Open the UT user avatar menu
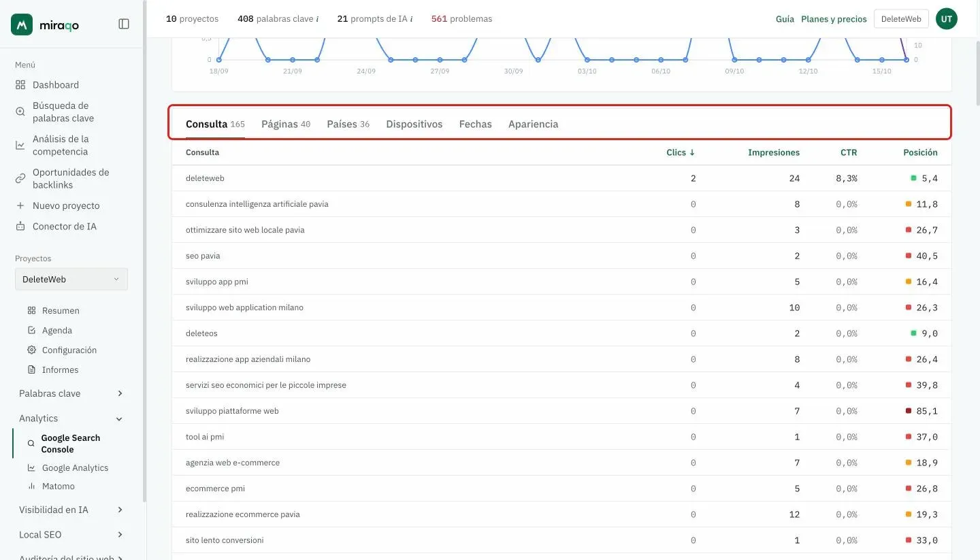The height and width of the screenshot is (560, 980). coord(947,19)
